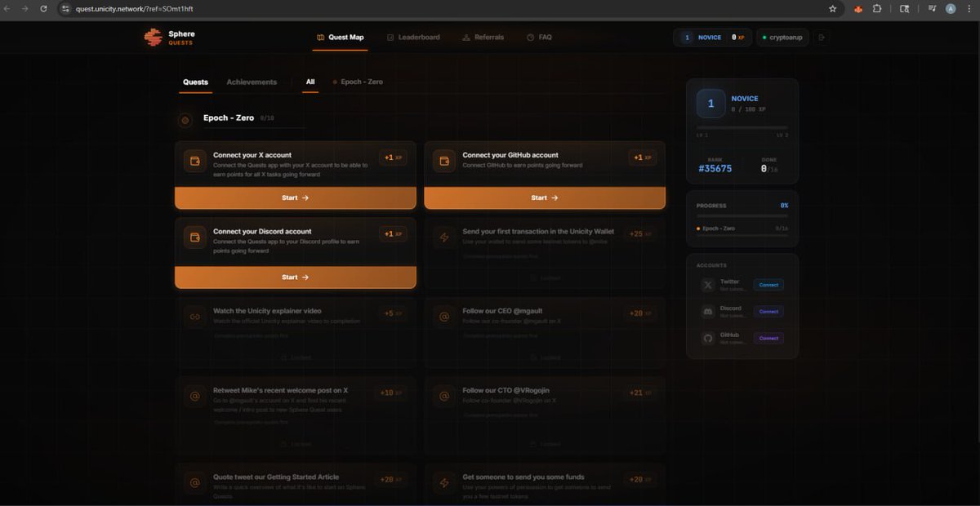Image resolution: width=980 pixels, height=506 pixels.
Task: Click lightning icon on Get someone to send funds quest
Action: (444, 482)
